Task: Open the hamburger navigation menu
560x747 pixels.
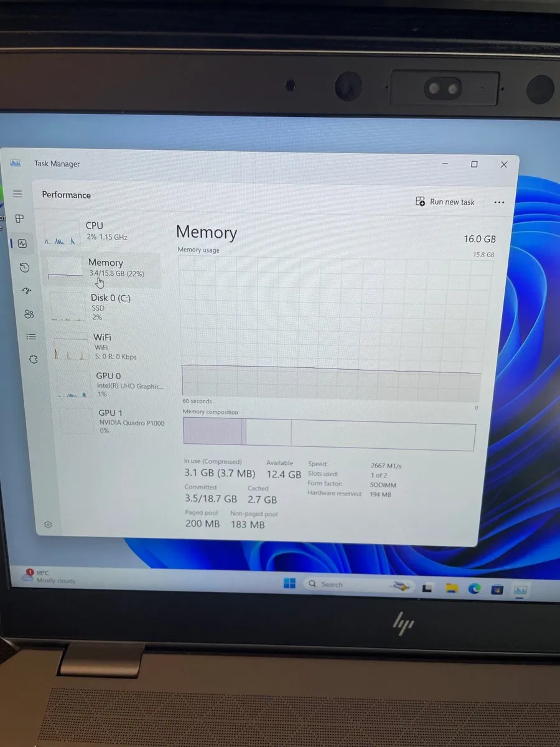Action: coord(17,194)
